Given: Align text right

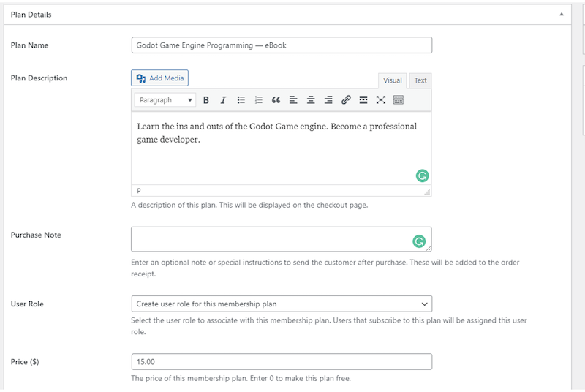Looking at the screenshot, I should (x=328, y=100).
